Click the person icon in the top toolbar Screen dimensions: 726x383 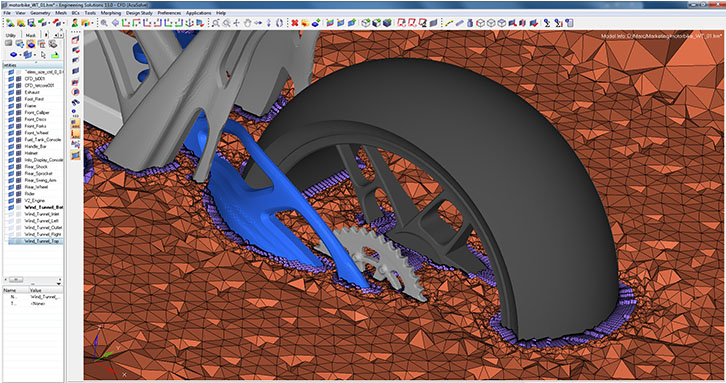click(75, 23)
